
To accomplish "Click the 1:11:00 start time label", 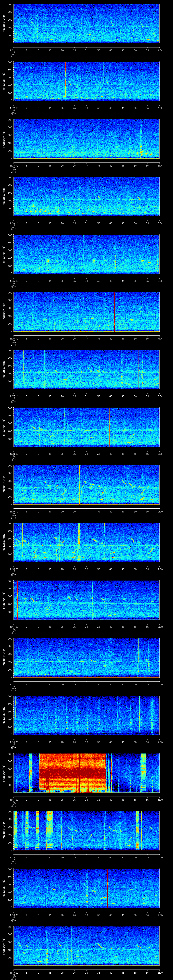I will pyautogui.click(x=14, y=627).
